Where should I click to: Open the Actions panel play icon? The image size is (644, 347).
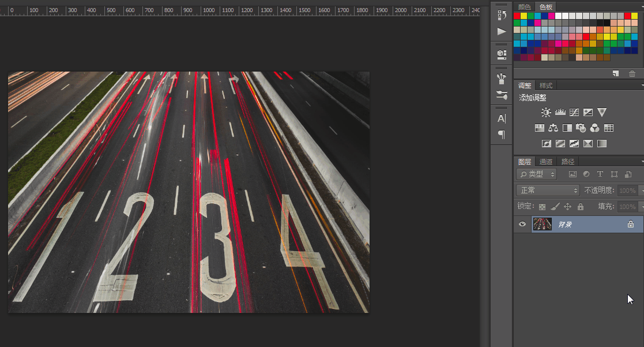click(502, 31)
